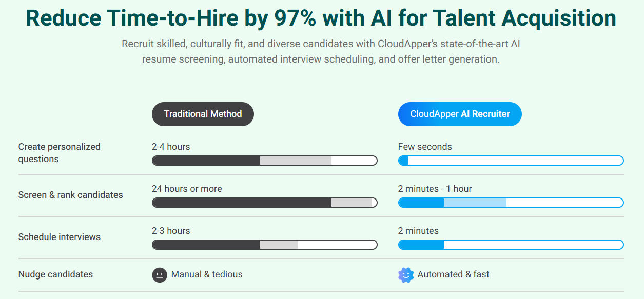Select the Traditional Method pill button
644x299 pixels.
(203, 114)
